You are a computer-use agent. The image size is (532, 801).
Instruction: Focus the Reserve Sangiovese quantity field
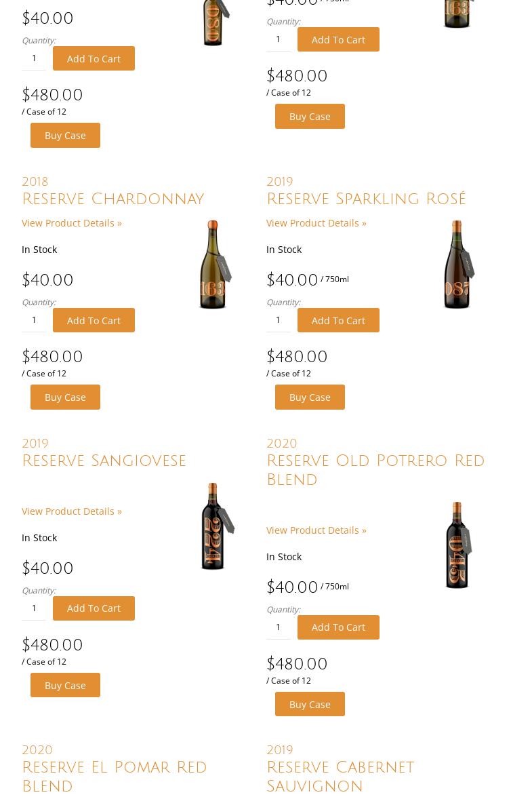pos(34,608)
